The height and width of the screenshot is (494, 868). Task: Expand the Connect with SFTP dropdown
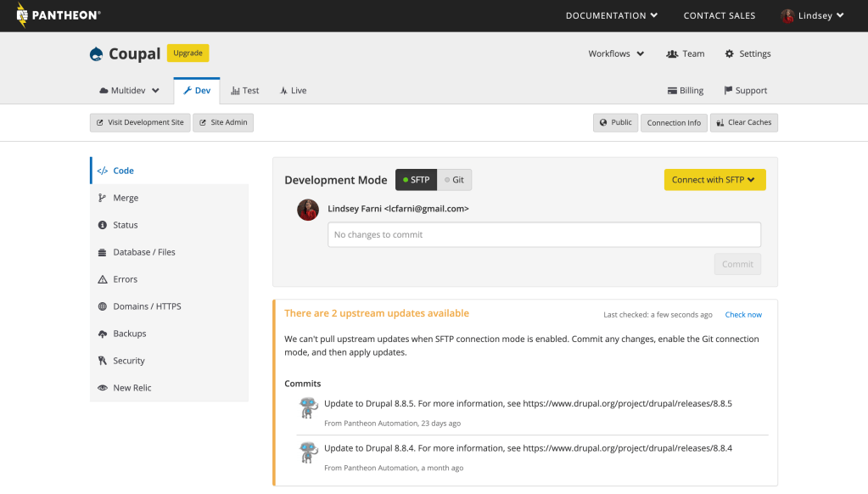[714, 180]
